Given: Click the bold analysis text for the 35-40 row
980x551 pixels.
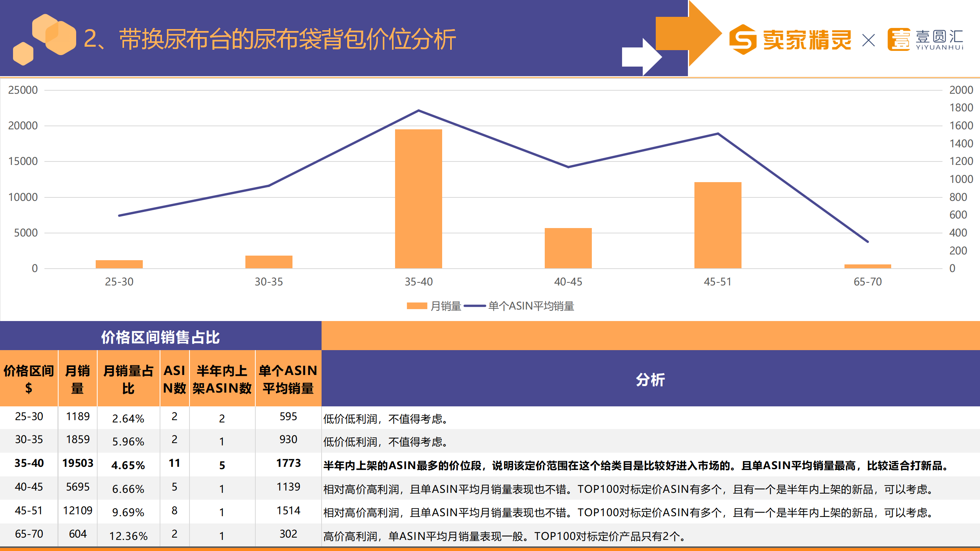Looking at the screenshot, I should click(x=637, y=465).
